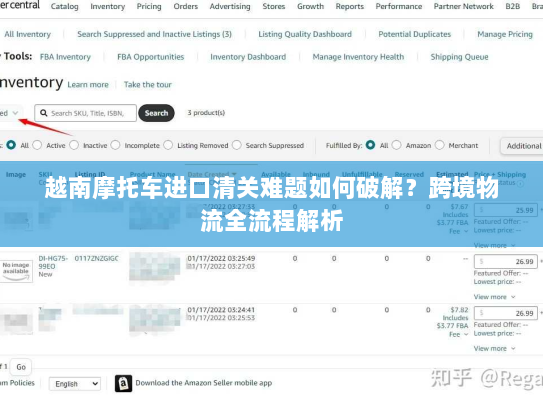The width and height of the screenshot is (543, 408).
Task: Expand View more for DI-HG75-99EO row
Action: (x=494, y=297)
